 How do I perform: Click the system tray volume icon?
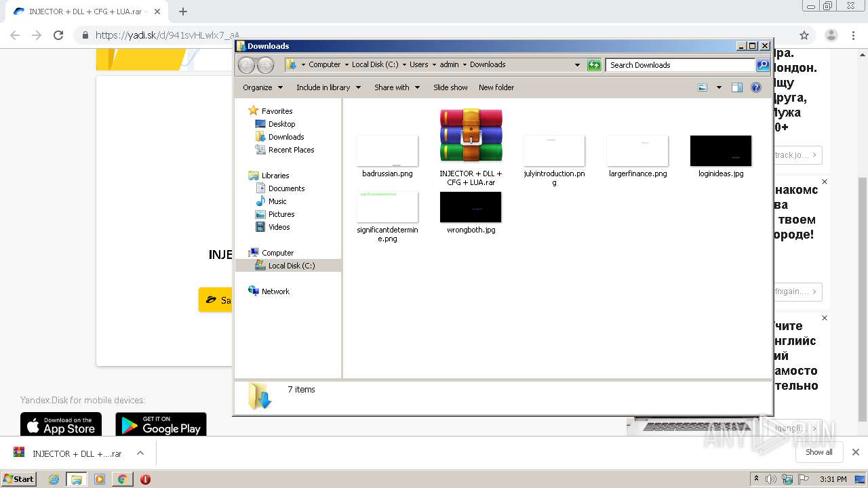[x=771, y=479]
